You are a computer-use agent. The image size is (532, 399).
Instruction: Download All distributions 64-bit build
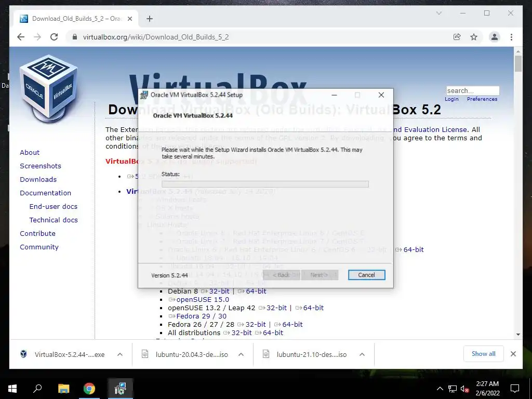(x=269, y=333)
